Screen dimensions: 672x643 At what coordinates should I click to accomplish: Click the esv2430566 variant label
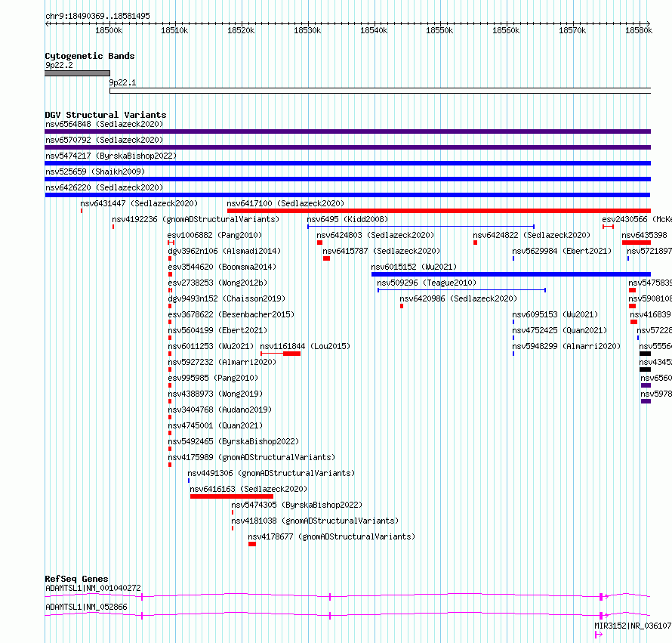click(637, 219)
